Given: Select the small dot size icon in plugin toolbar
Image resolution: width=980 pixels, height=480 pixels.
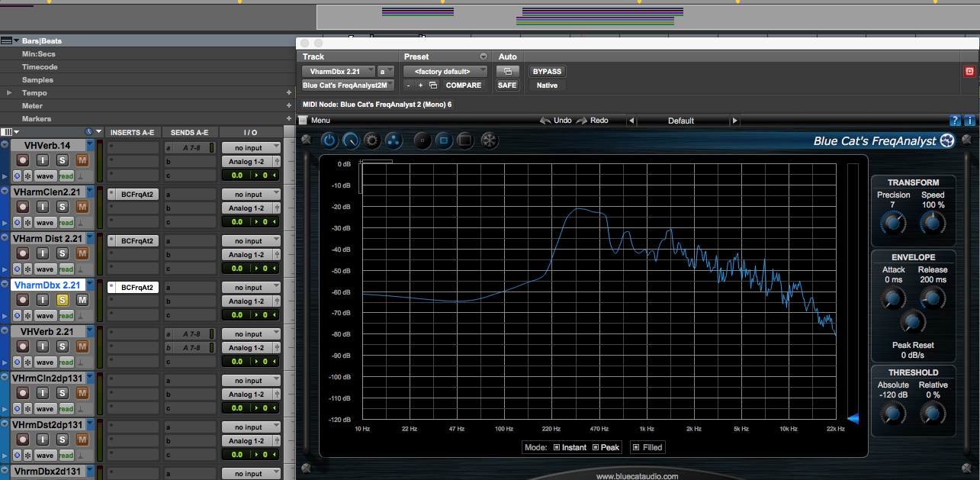Looking at the screenshot, I should click(423, 140).
